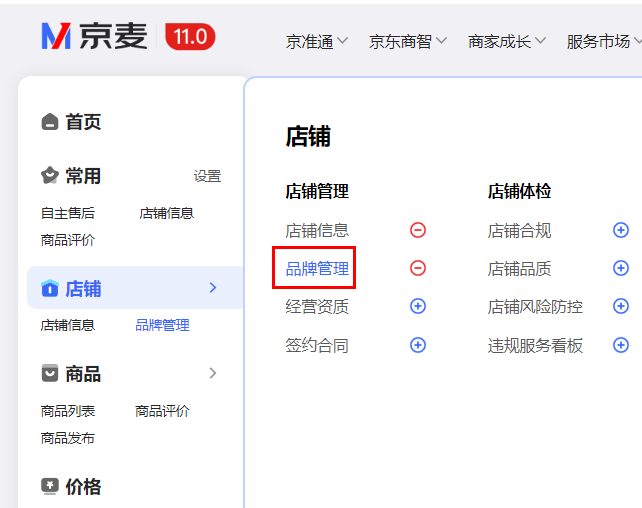Screen dimensions: 642x508
Task: Click the 价格 price icon
Action: (x=50, y=486)
